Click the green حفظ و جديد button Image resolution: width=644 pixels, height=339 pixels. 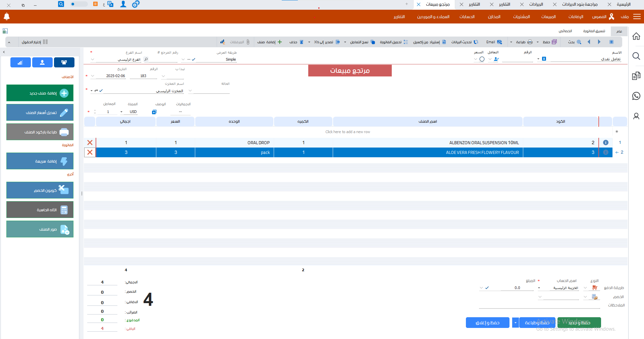pyautogui.click(x=579, y=323)
